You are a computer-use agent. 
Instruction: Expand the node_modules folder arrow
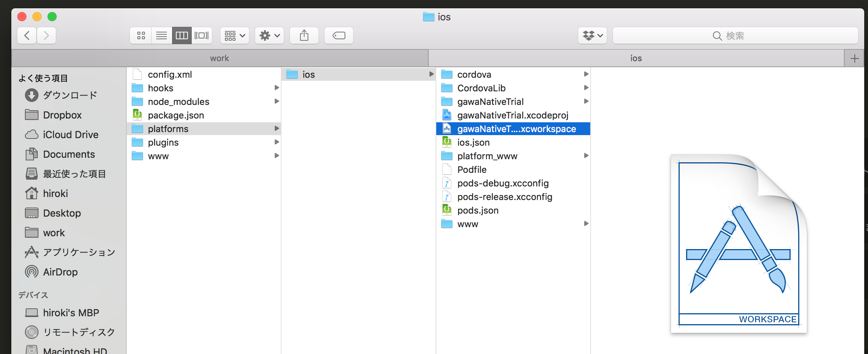coord(277,101)
